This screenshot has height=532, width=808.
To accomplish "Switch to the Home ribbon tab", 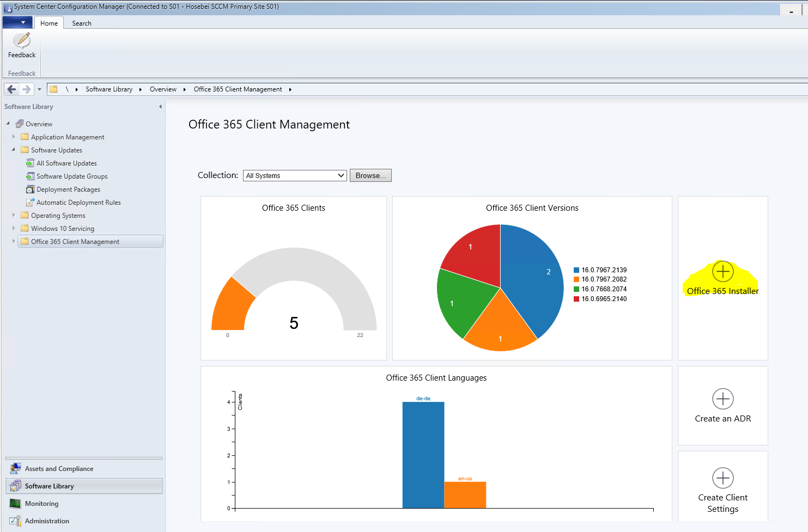I will pyautogui.click(x=49, y=23).
